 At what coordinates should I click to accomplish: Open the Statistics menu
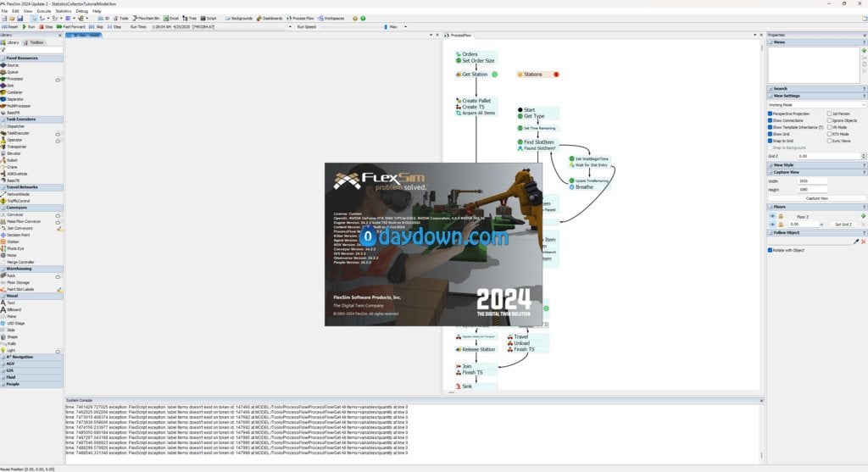[63, 11]
